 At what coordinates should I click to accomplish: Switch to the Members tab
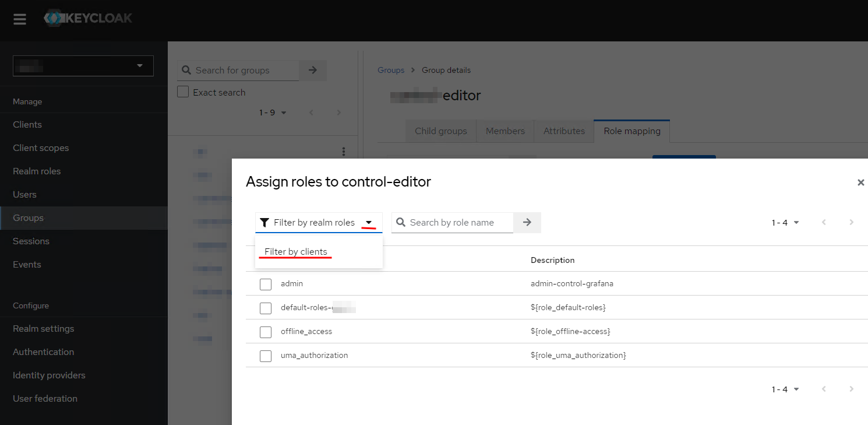pos(505,131)
